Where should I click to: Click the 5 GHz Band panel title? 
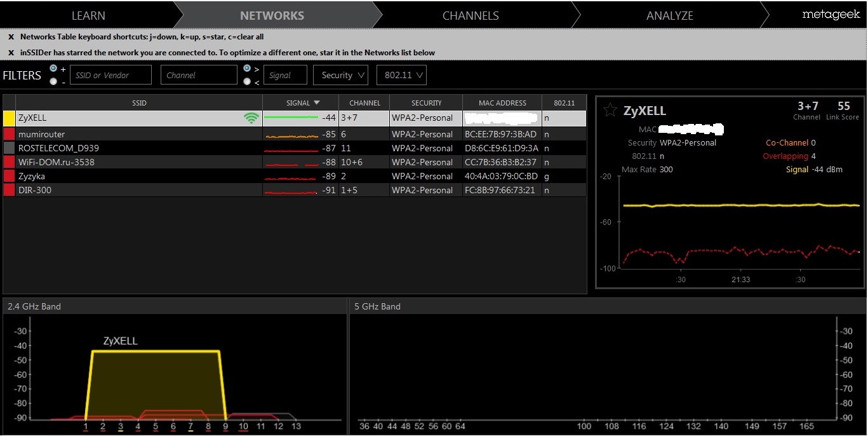click(x=377, y=306)
